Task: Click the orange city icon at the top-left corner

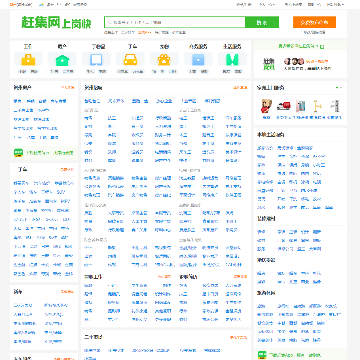Action: pos(12,5)
